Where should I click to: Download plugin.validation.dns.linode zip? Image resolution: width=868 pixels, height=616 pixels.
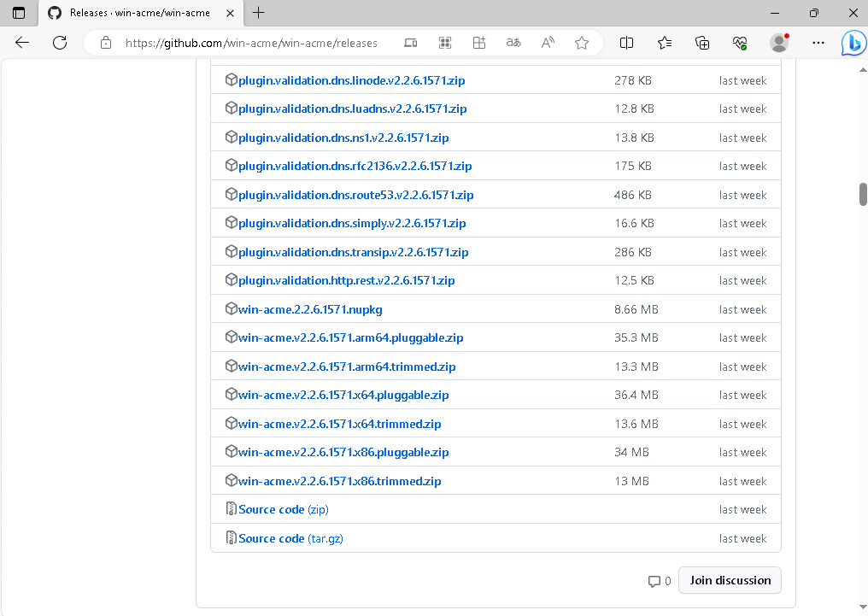point(351,80)
